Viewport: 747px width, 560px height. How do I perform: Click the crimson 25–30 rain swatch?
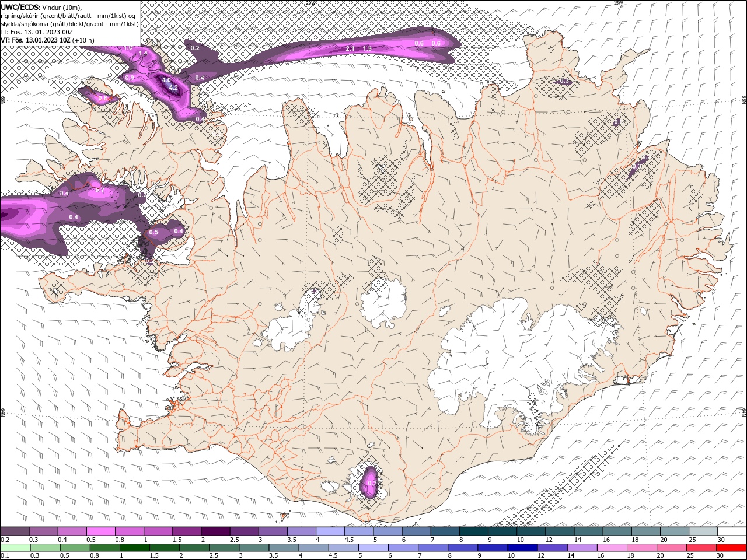click(x=701, y=548)
